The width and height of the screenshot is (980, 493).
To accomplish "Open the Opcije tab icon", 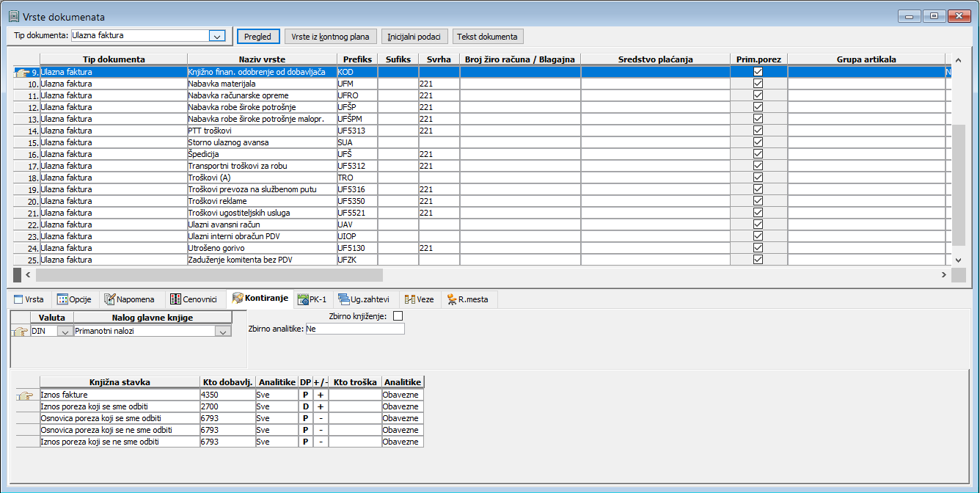I will click(x=62, y=299).
